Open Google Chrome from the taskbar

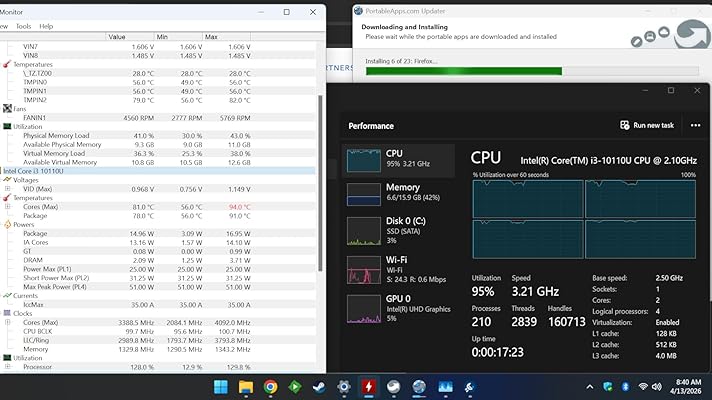[x=270, y=386]
